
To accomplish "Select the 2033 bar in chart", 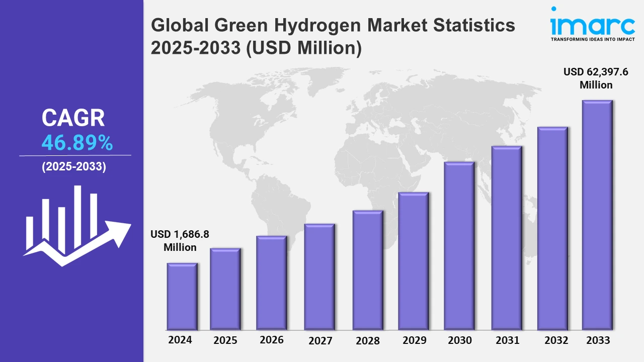I will click(x=597, y=215).
